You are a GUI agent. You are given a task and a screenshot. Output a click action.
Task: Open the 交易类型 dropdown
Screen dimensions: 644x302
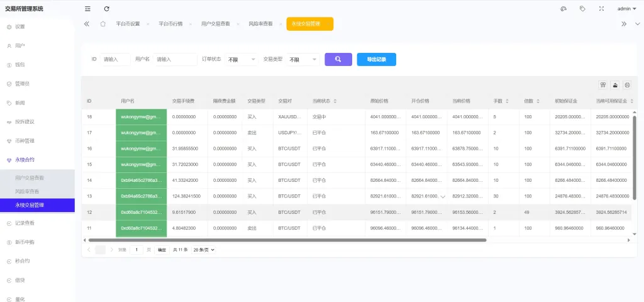point(303,59)
